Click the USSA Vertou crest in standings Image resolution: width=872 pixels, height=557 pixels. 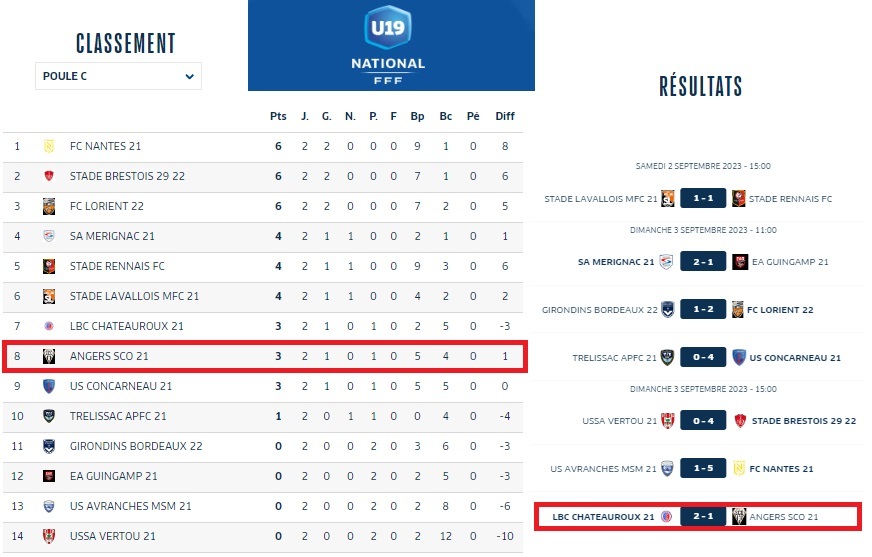48,536
